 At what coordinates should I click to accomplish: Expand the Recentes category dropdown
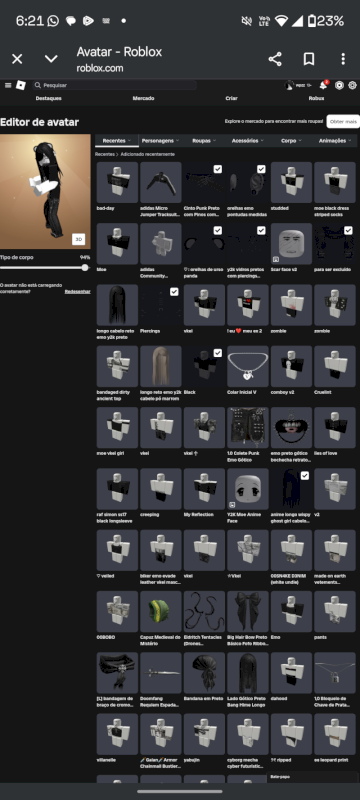117,140
